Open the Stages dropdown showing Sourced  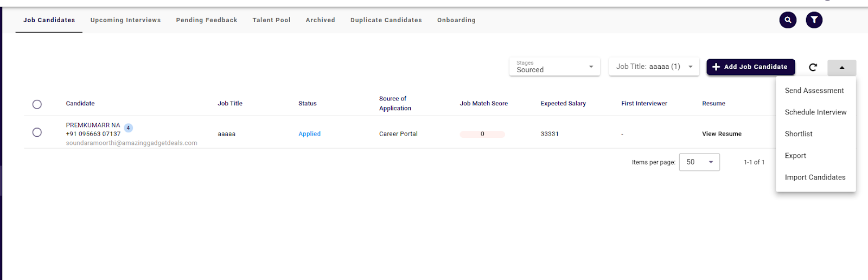[554, 67]
